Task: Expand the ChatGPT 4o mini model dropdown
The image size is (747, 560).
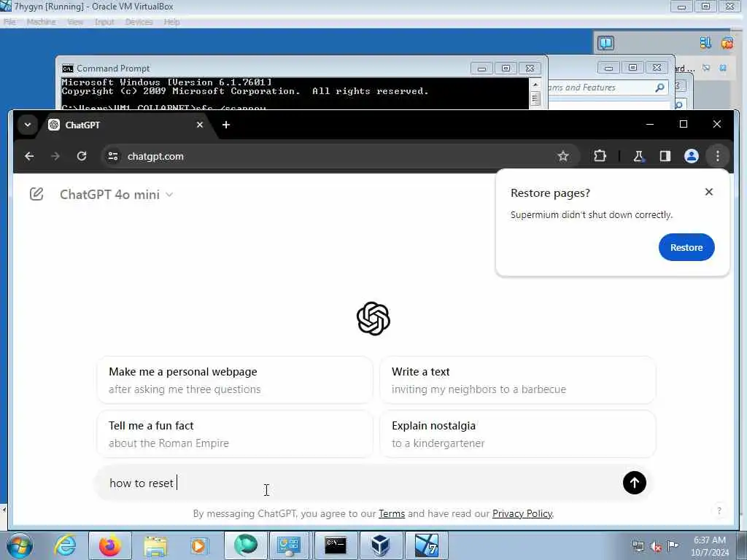Action: [116, 195]
